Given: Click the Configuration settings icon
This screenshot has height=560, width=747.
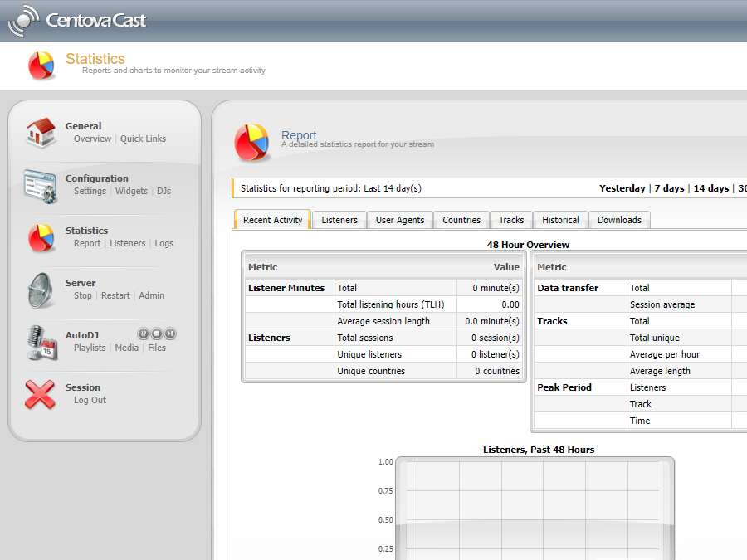Looking at the screenshot, I should [x=40, y=185].
